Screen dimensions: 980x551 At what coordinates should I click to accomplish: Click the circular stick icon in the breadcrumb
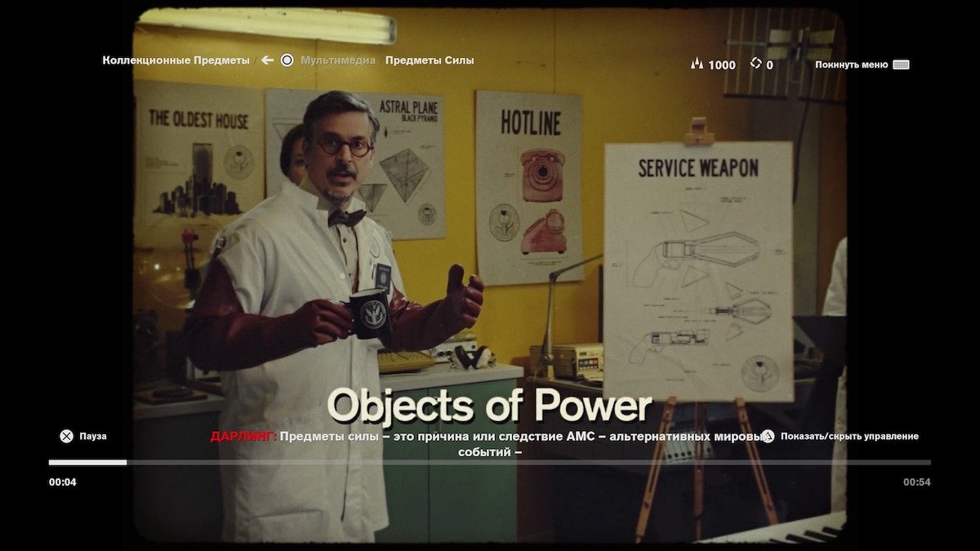click(287, 60)
